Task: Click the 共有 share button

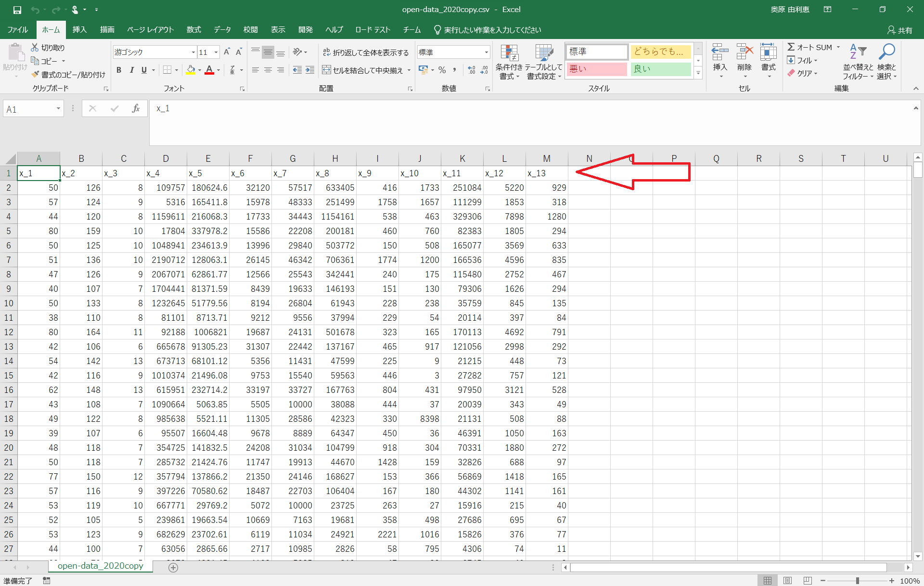Action: [x=900, y=30]
